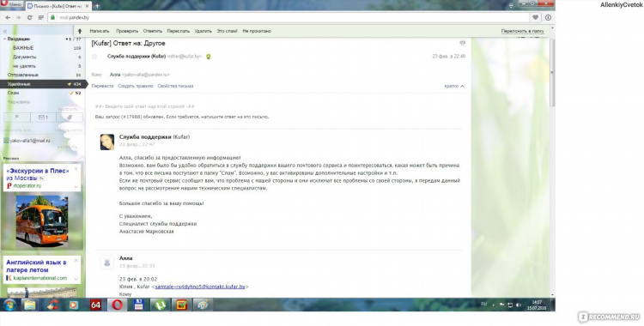Open the Английский язык в лагере ad
644x326 pixels.
click(36, 266)
